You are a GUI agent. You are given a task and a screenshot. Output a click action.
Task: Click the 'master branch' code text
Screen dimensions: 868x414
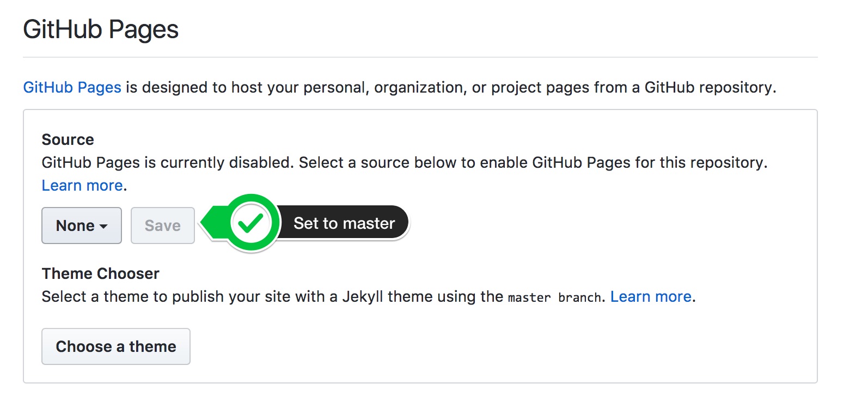click(554, 297)
